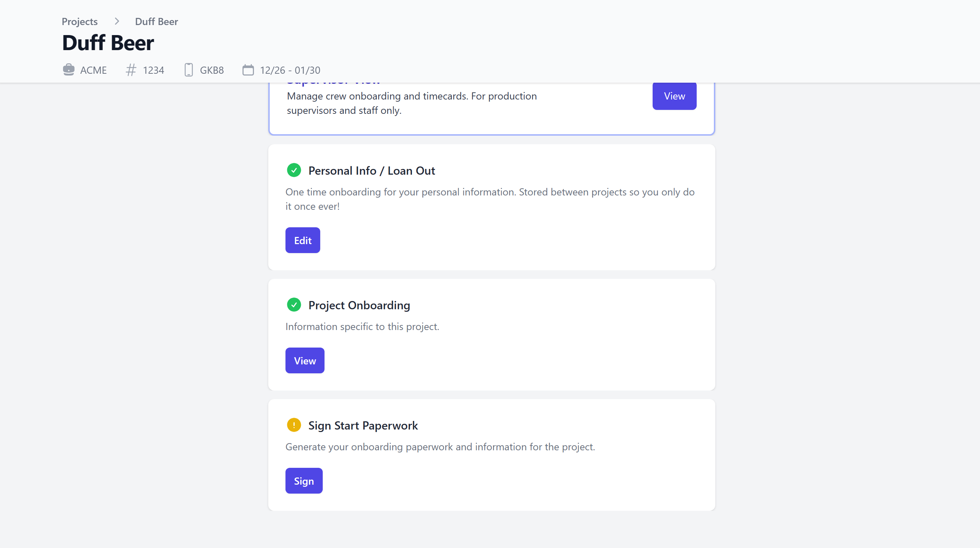Click the 'Manage crew onboarding and timecards' description
This screenshot has height=548, width=980.
(412, 103)
